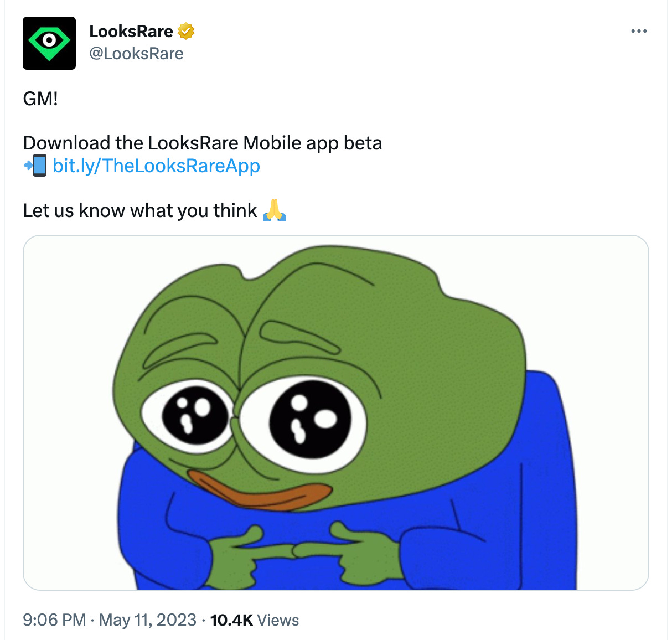The width and height of the screenshot is (672, 640).
Task: Open the bit.ly/TheLooksRareApp link
Action: [156, 166]
